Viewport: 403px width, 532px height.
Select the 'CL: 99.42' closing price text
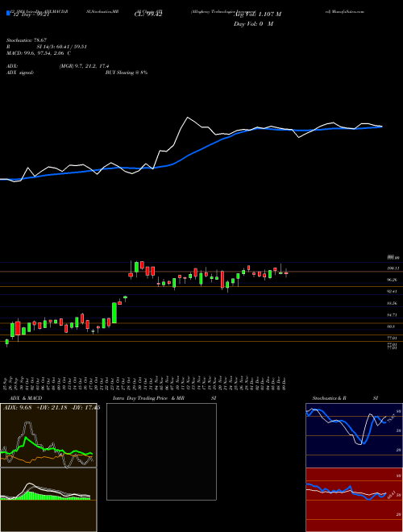(147, 15)
